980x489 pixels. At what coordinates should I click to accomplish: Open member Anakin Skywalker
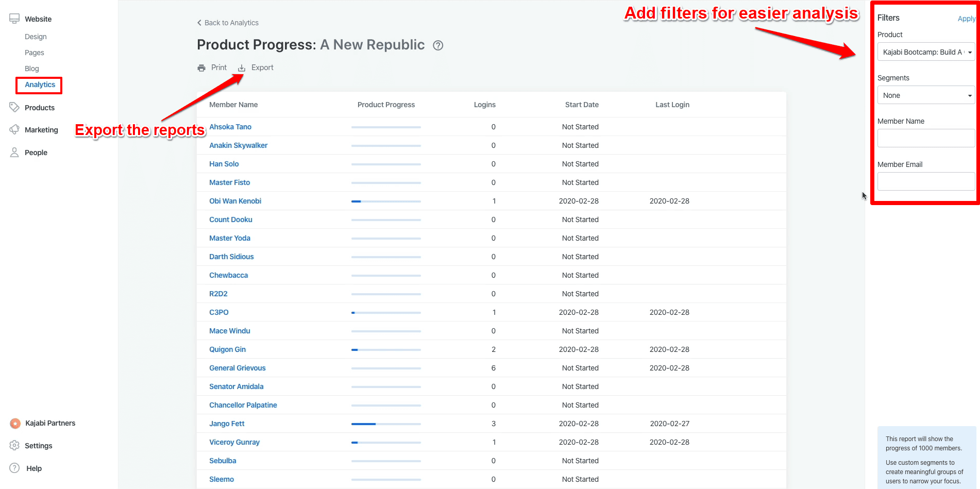tap(238, 145)
